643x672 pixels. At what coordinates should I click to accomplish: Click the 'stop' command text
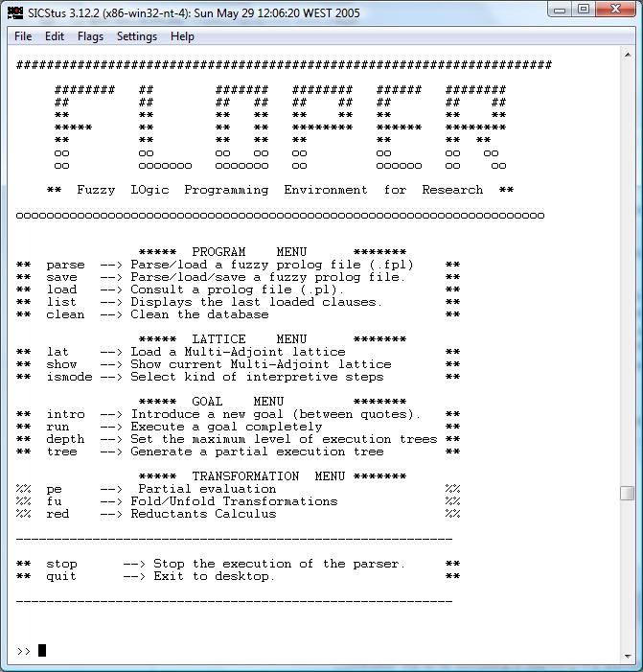(x=61, y=564)
